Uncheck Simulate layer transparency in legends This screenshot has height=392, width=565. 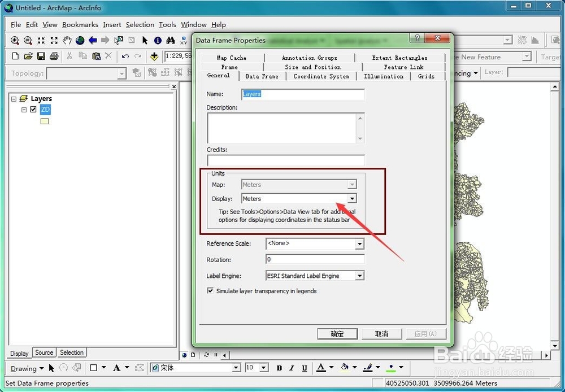click(210, 291)
